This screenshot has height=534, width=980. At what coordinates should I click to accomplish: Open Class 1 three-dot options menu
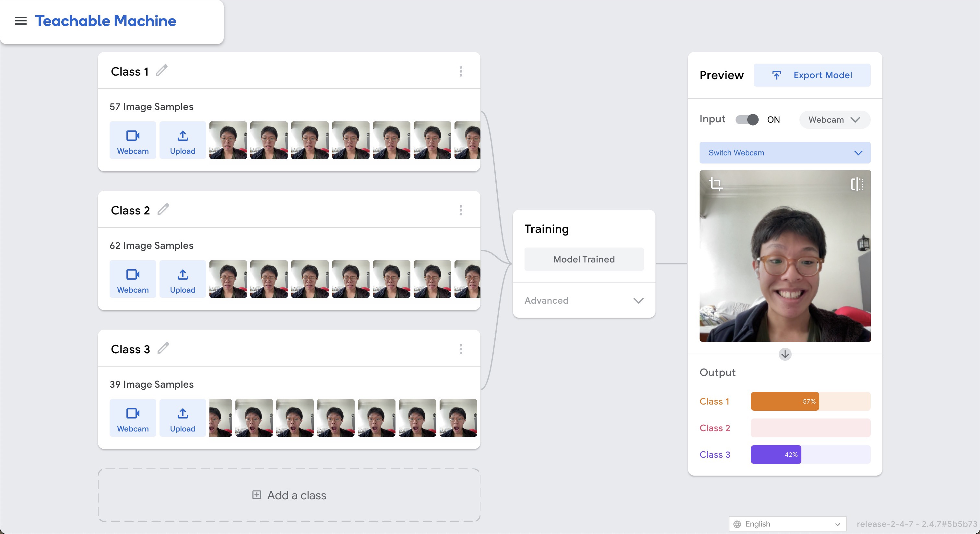click(461, 72)
